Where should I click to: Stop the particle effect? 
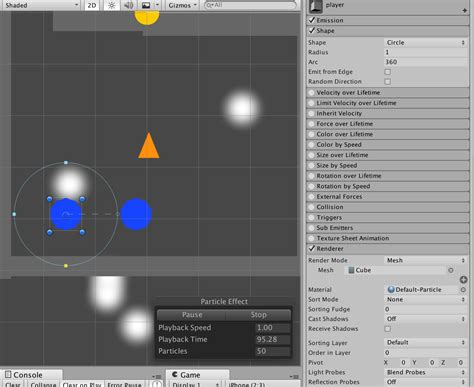click(x=258, y=315)
